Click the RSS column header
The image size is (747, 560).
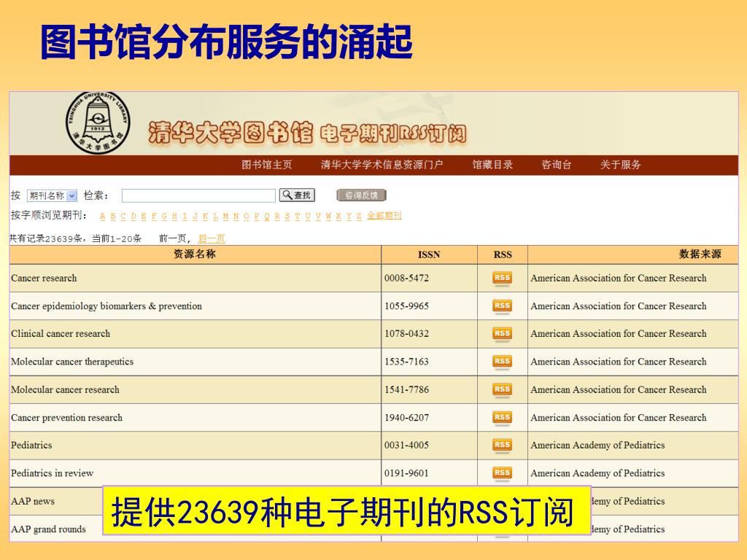click(503, 254)
